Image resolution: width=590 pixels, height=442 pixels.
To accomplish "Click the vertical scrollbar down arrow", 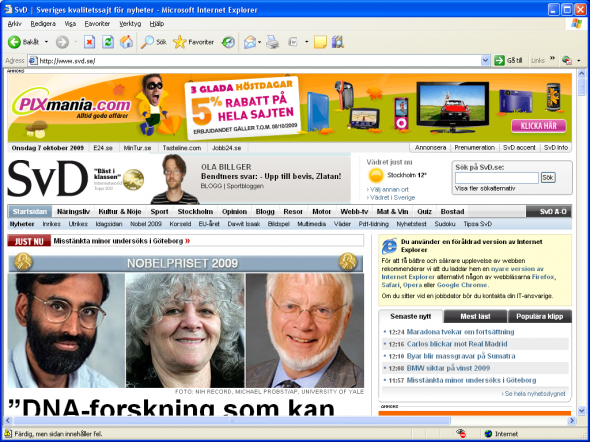I will pyautogui.click(x=581, y=410).
